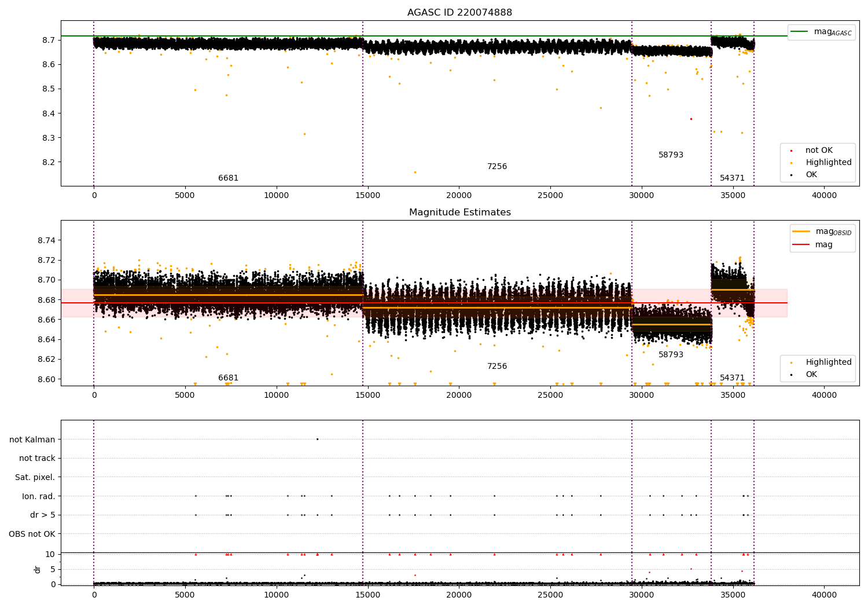Click x tick 5000 under bottom plot

click(x=185, y=595)
